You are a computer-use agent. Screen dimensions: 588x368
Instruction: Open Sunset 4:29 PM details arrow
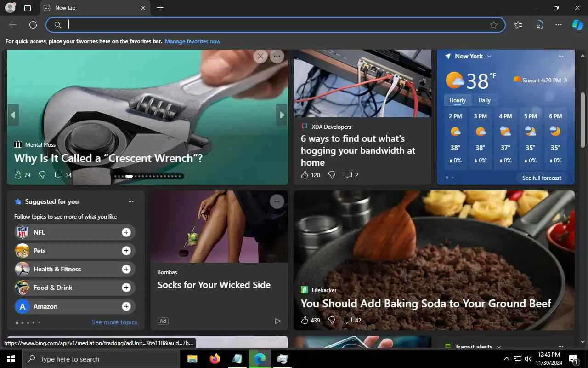coord(565,80)
